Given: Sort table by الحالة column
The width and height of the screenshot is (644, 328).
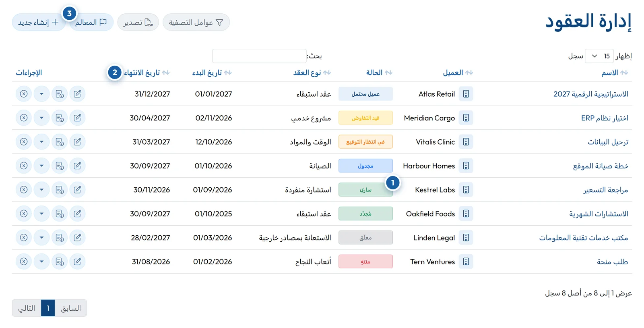Looking at the screenshot, I should point(379,73).
